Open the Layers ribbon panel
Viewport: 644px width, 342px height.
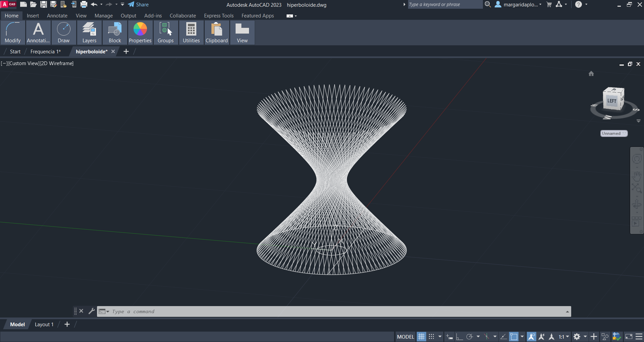pyautogui.click(x=89, y=33)
